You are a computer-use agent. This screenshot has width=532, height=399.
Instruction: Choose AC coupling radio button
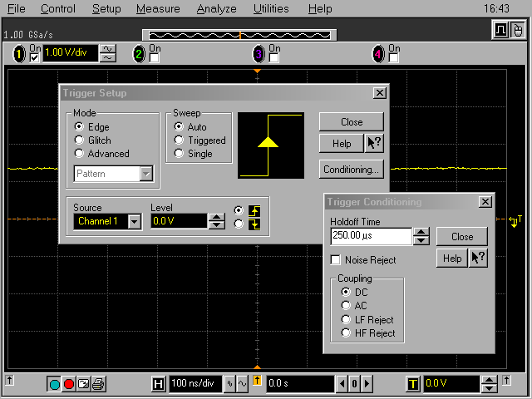pyautogui.click(x=347, y=306)
